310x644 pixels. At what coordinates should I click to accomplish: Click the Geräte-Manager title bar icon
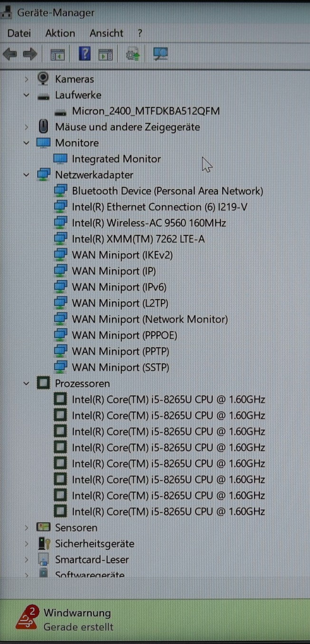coord(7,13)
